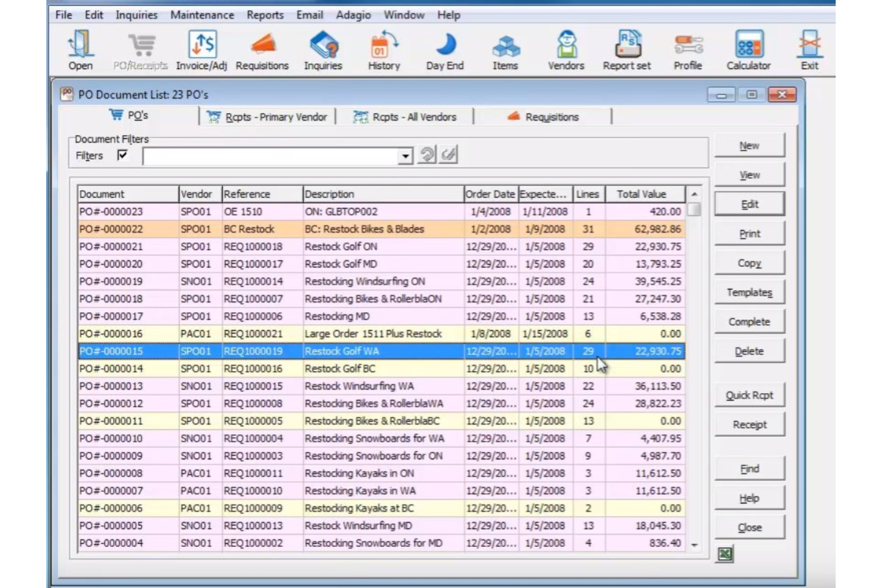Viewport: 882px width, 588px height.
Task: Click reference REQ1000002 cell
Action: (x=262, y=543)
